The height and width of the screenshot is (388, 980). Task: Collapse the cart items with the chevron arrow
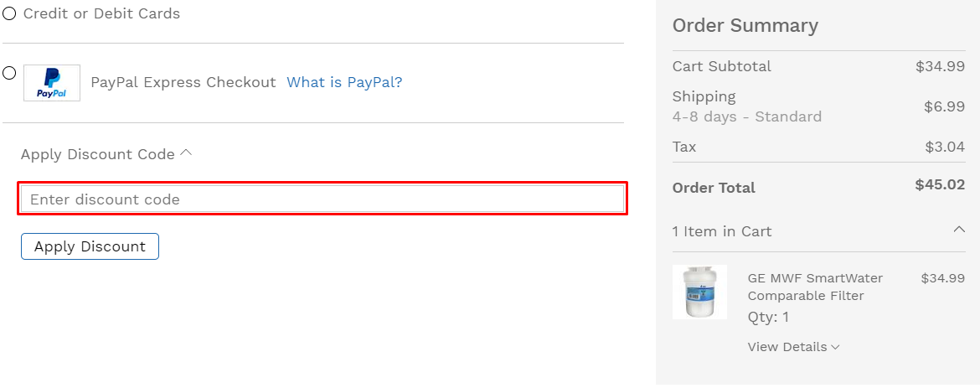pos(959,230)
